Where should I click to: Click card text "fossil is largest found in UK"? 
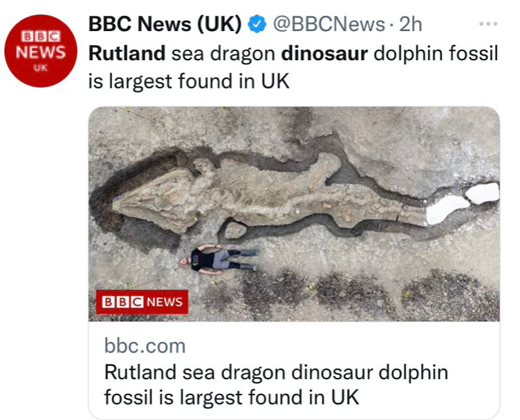click(x=232, y=397)
